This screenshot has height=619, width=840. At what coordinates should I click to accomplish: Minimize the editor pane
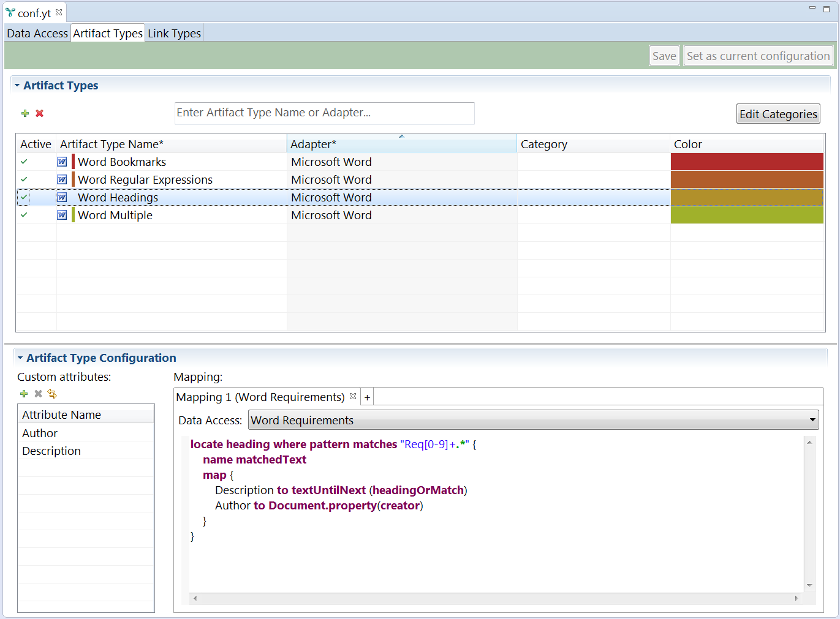(812, 8)
